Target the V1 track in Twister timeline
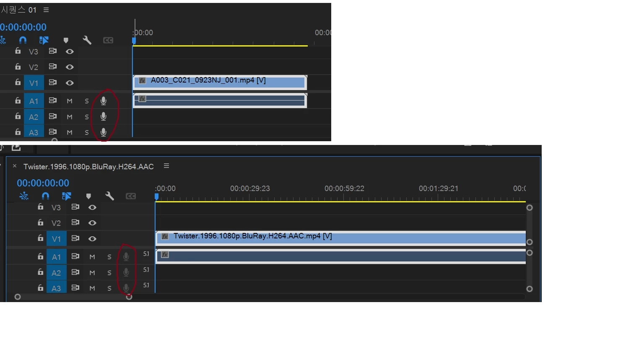Screen dimensions: 644x362 coord(56,239)
